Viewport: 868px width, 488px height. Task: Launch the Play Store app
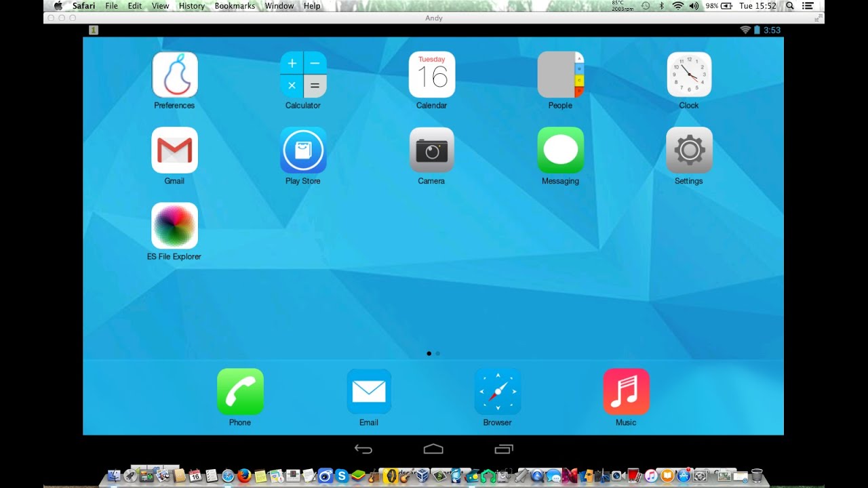click(303, 150)
